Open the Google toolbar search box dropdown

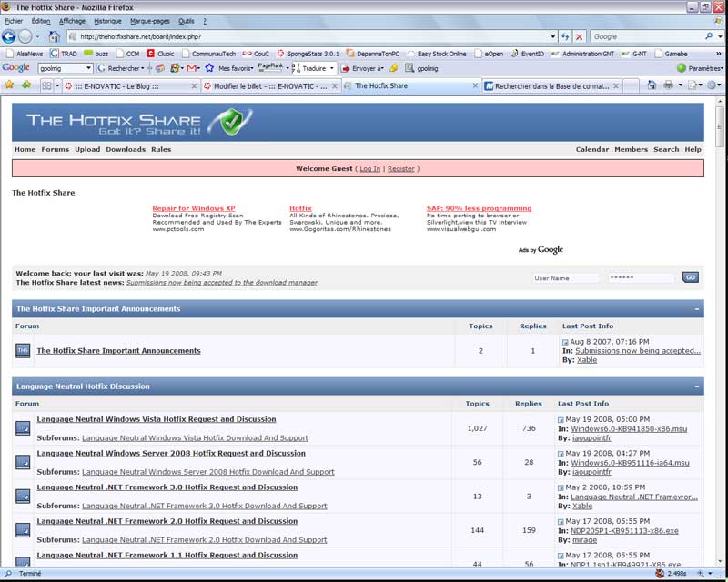[x=88, y=68]
